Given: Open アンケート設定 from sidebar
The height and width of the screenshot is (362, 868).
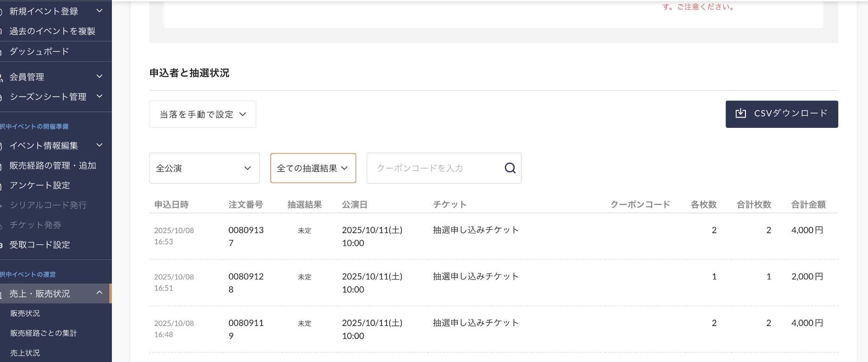Looking at the screenshot, I should (39, 185).
